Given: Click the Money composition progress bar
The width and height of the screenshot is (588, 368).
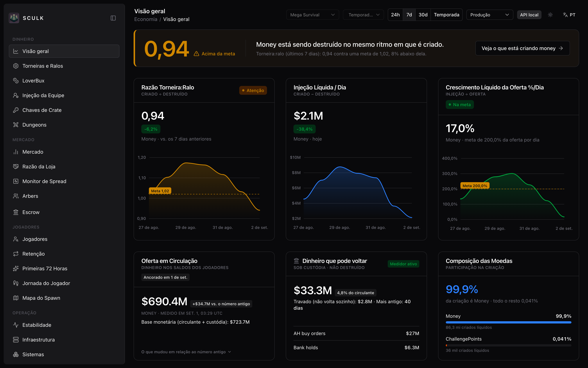Looking at the screenshot, I should pyautogui.click(x=509, y=323).
